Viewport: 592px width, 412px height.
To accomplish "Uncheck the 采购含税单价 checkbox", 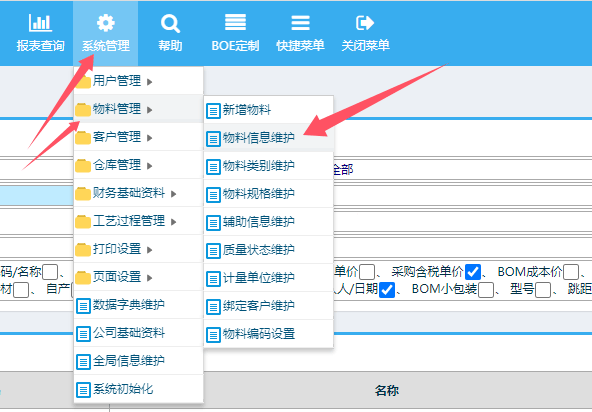I will point(473,272).
